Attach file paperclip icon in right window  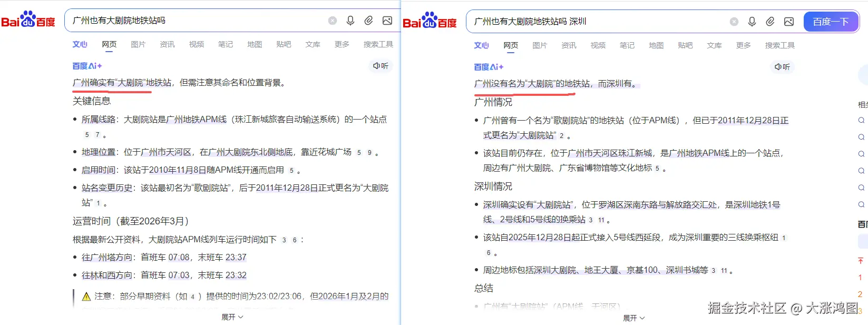point(771,22)
